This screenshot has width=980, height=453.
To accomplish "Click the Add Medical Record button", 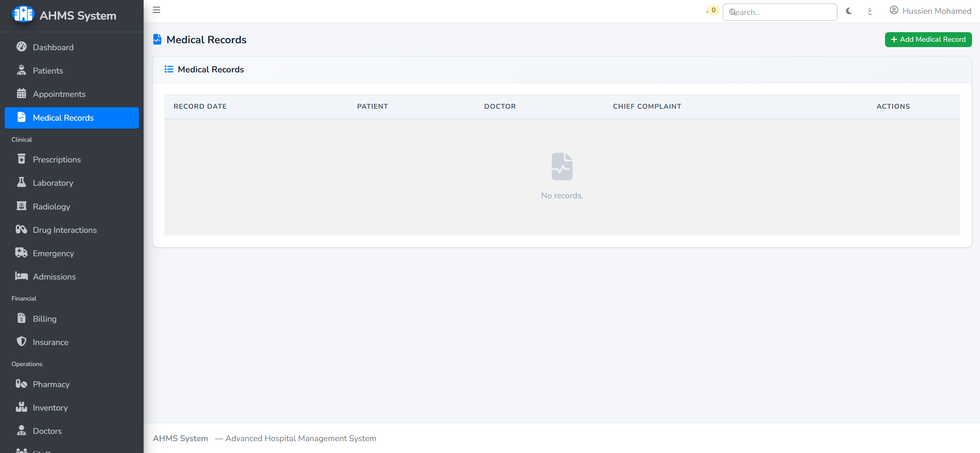I will pos(928,39).
